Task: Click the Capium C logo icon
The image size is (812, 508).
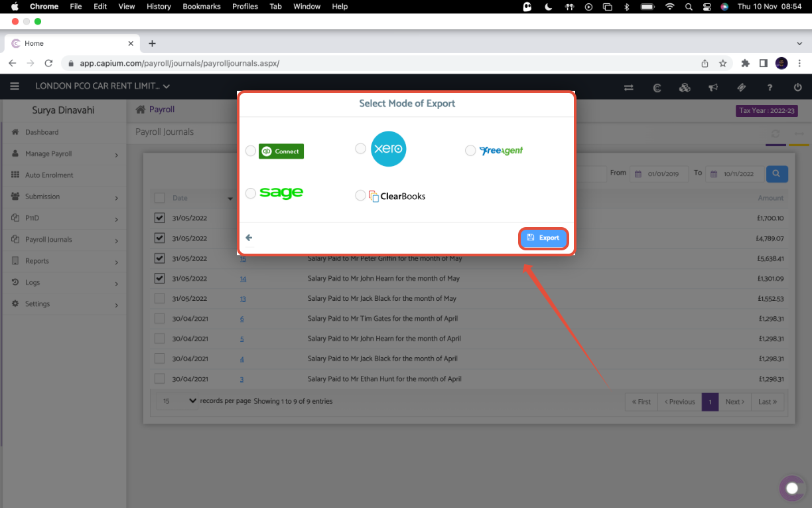Action: tap(657, 87)
